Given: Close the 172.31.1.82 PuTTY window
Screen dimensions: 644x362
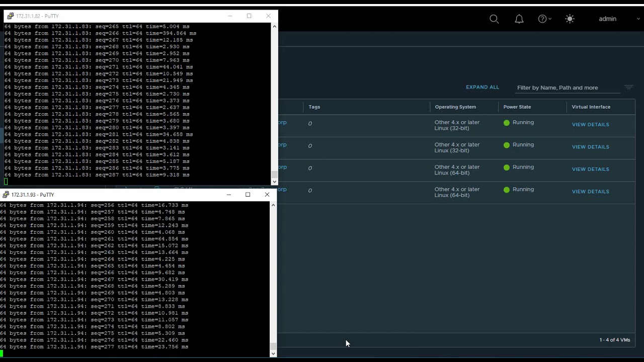Looking at the screenshot, I should [x=268, y=16].
